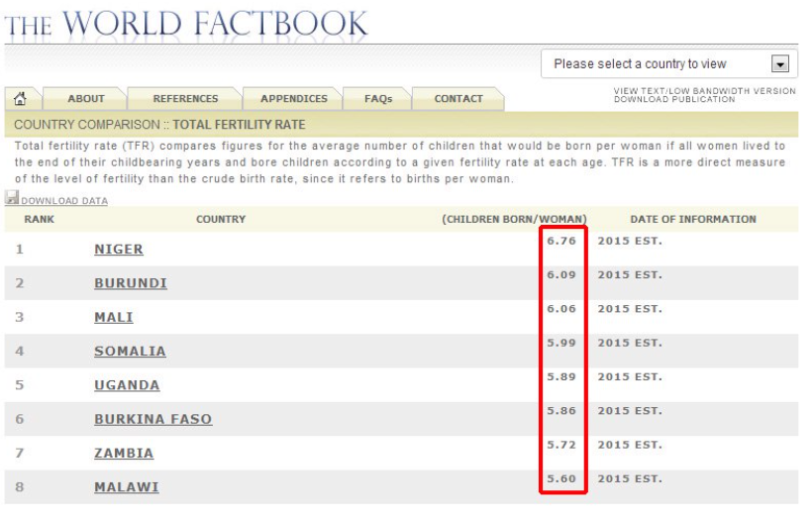812x517 pixels.
Task: Click View Text/Low Bandwidth Version link
Action: (704, 91)
